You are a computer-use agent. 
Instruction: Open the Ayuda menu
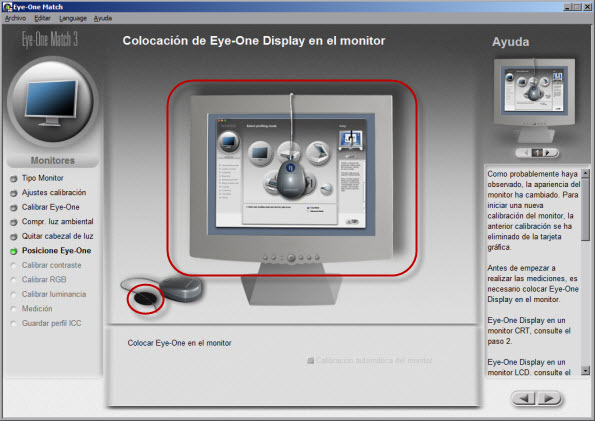(103, 18)
